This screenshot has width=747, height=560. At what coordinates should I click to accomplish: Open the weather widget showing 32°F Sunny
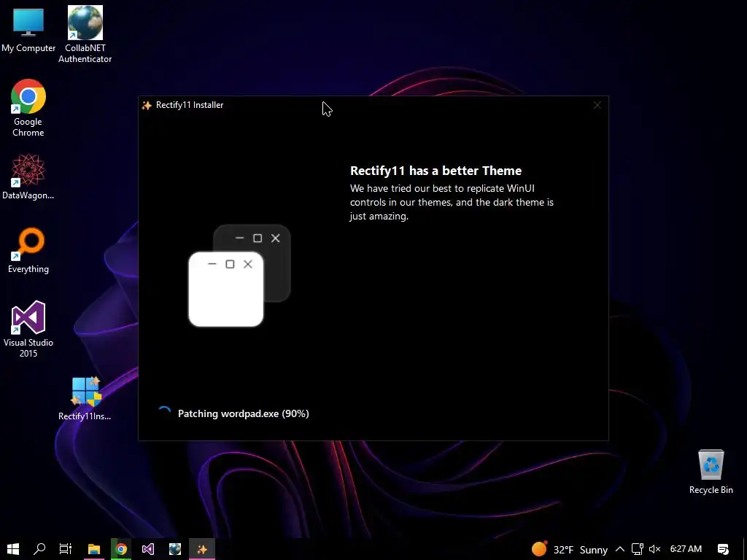tap(569, 550)
